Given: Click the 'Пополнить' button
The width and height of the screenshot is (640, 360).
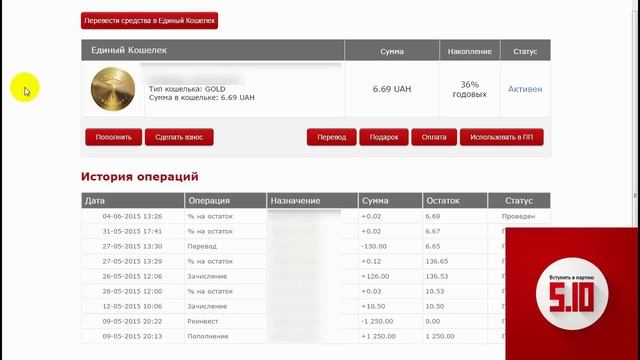Looking at the screenshot, I should point(113,137).
